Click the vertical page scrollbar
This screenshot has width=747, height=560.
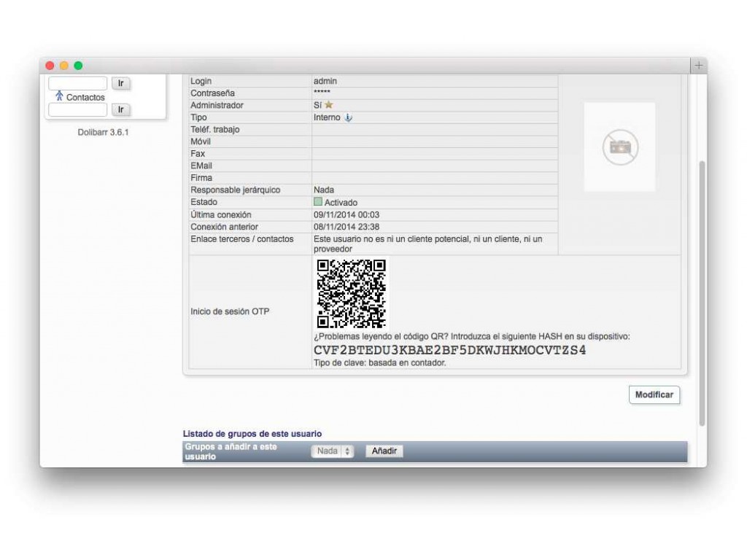(702, 293)
